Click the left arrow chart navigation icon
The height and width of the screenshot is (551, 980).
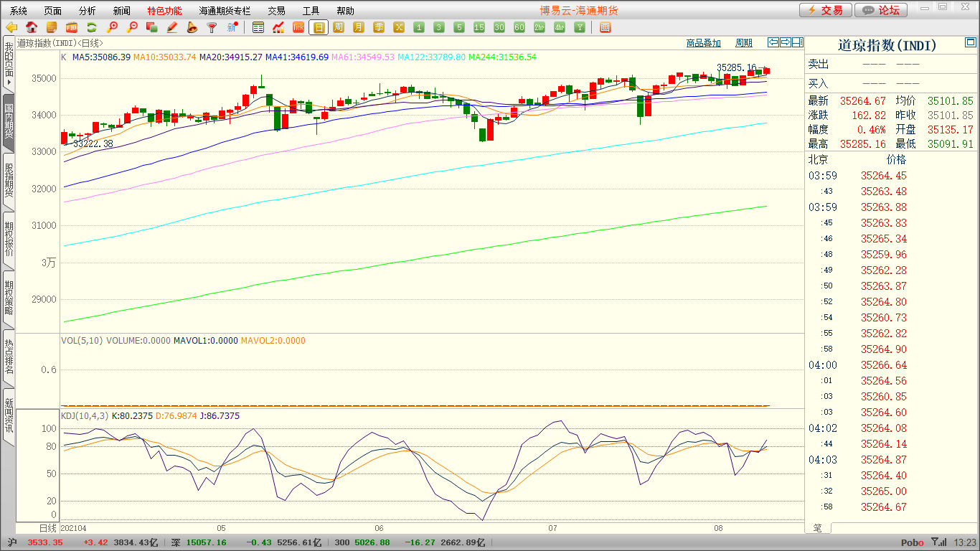click(773, 42)
